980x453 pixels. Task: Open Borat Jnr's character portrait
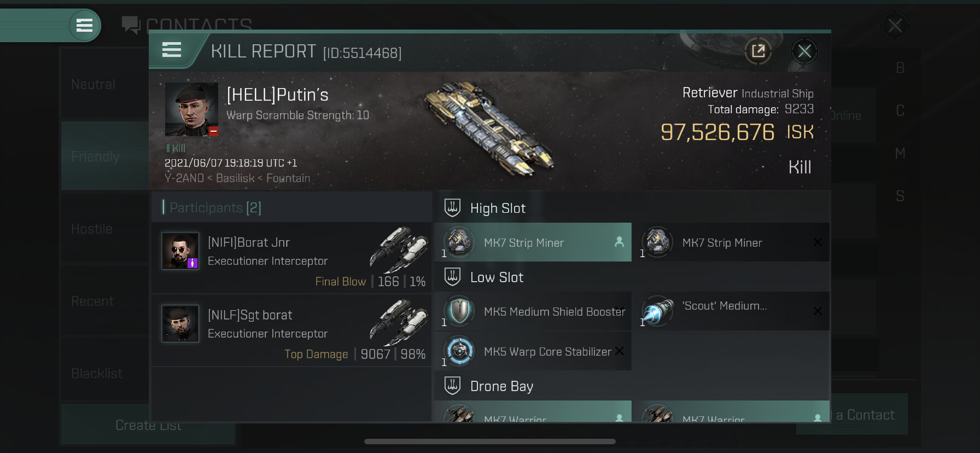pyautogui.click(x=180, y=251)
